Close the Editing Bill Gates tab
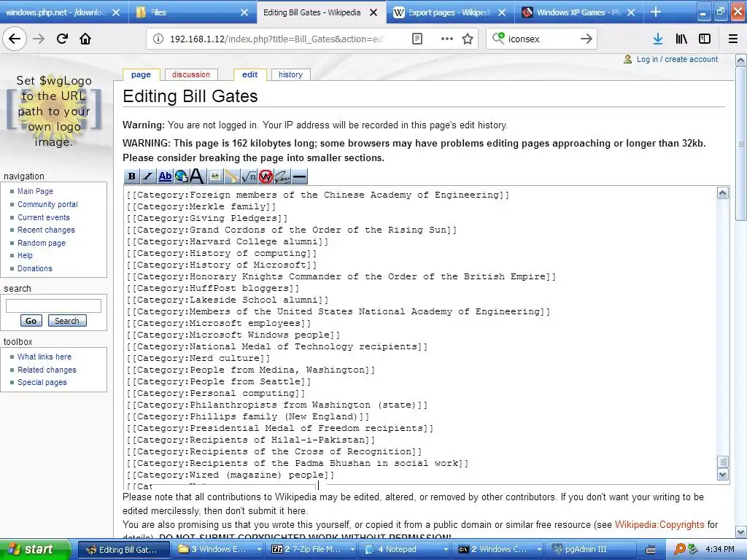 coord(373,12)
